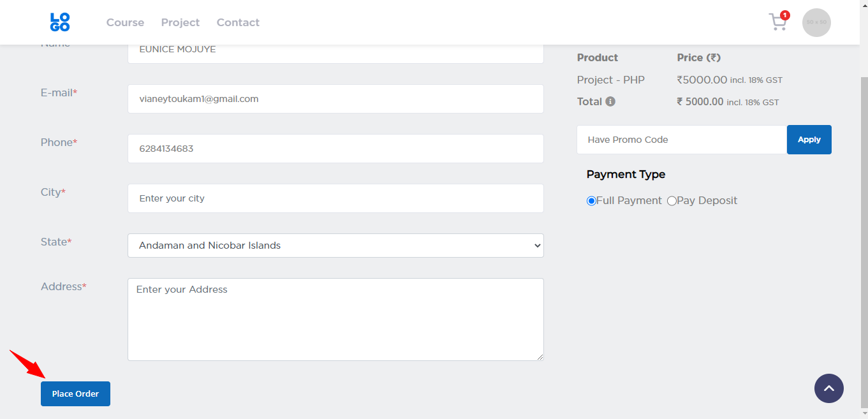868x419 pixels.
Task: Open the Course menu item
Action: (125, 22)
